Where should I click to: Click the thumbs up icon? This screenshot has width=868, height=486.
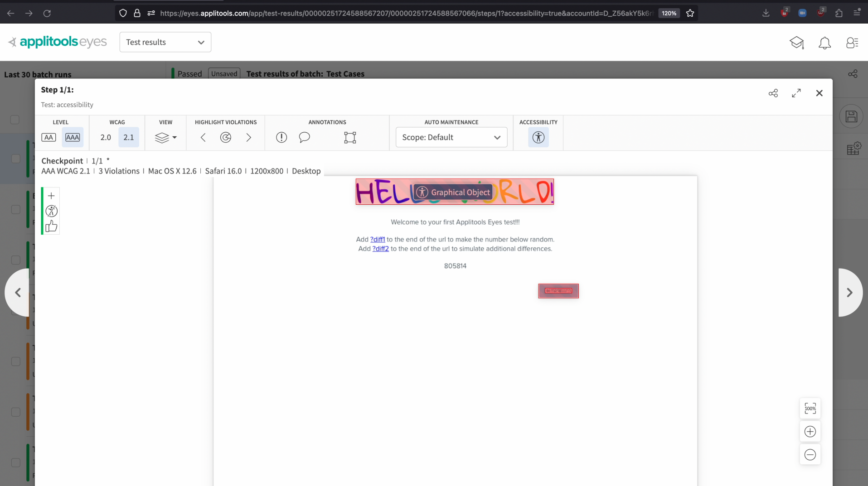(x=51, y=226)
